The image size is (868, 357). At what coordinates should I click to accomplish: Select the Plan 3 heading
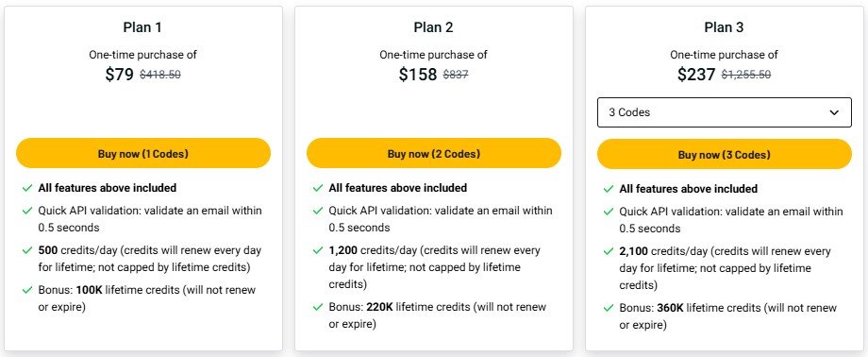724,27
